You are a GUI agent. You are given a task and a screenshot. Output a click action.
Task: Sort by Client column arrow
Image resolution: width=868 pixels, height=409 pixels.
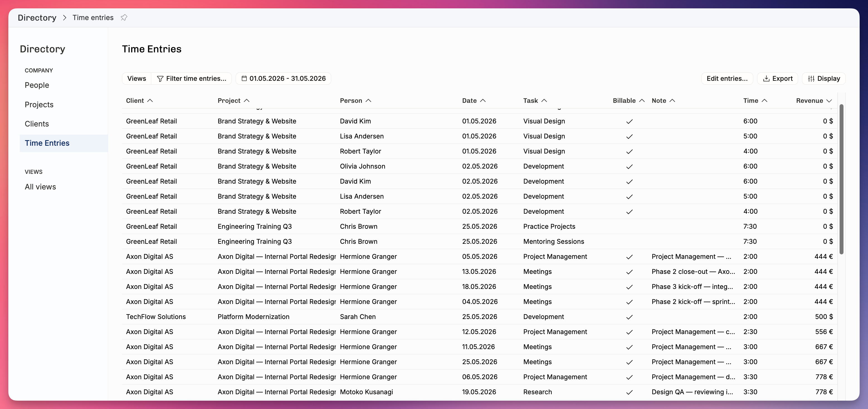click(150, 100)
